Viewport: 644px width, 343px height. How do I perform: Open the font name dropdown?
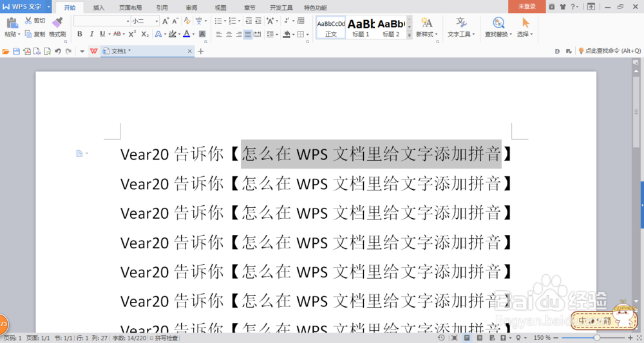point(128,21)
